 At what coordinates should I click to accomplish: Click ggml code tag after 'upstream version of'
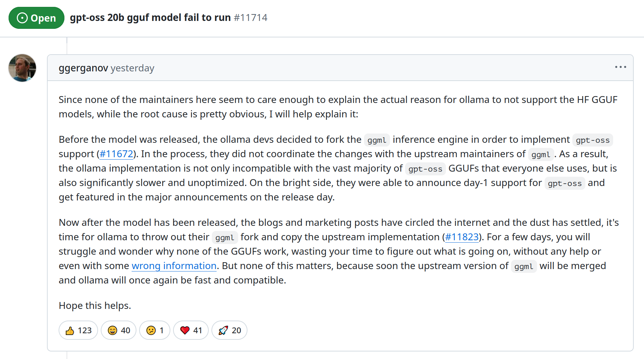[x=524, y=266]
